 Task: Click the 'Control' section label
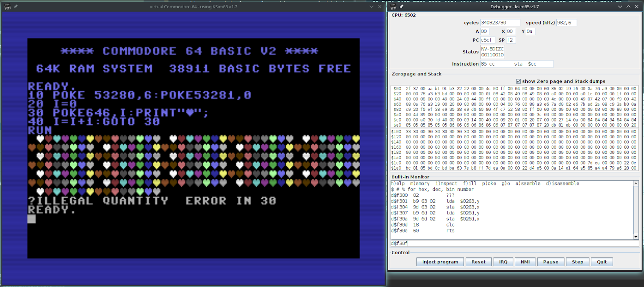point(400,253)
